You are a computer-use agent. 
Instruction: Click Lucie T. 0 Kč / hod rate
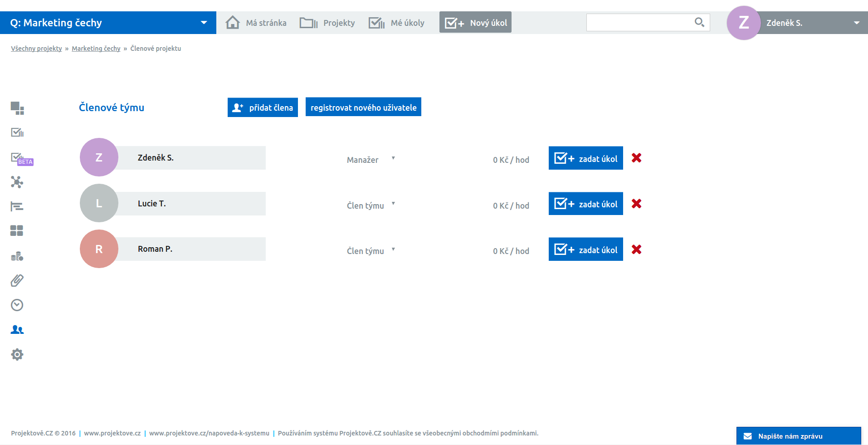pyautogui.click(x=511, y=205)
